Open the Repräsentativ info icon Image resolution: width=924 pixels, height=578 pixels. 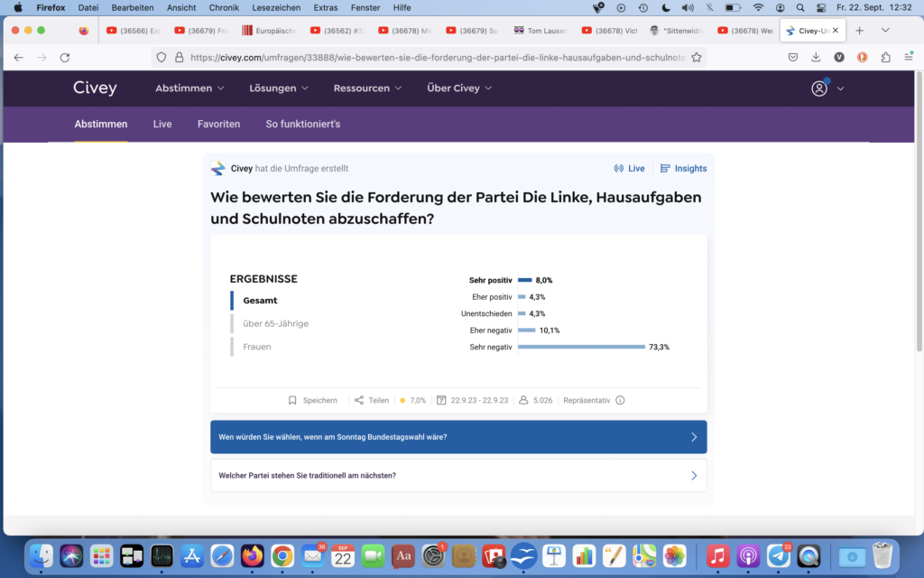(620, 400)
